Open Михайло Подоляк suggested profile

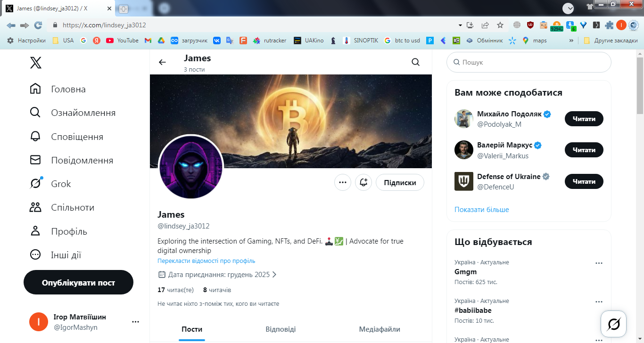[510, 114]
